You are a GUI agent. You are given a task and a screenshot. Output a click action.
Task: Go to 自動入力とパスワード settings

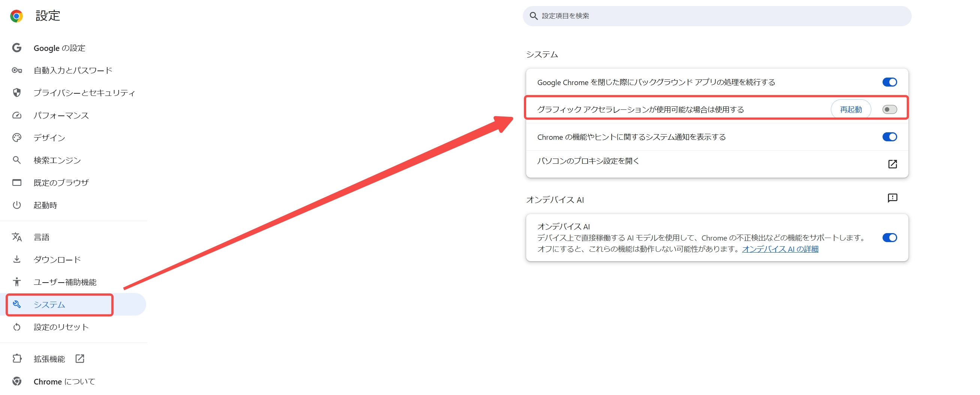73,70
